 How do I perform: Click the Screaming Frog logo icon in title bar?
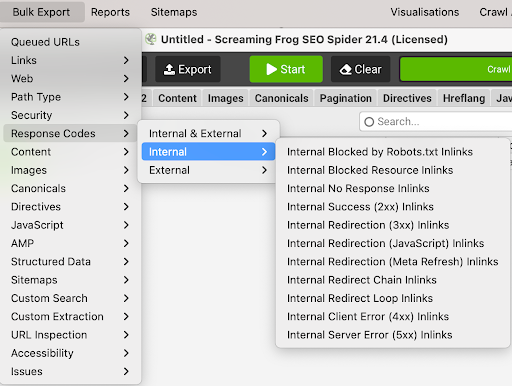151,39
